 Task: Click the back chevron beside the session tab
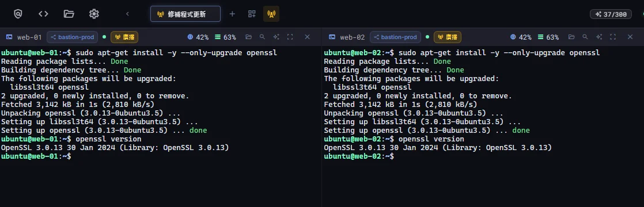coord(127,14)
